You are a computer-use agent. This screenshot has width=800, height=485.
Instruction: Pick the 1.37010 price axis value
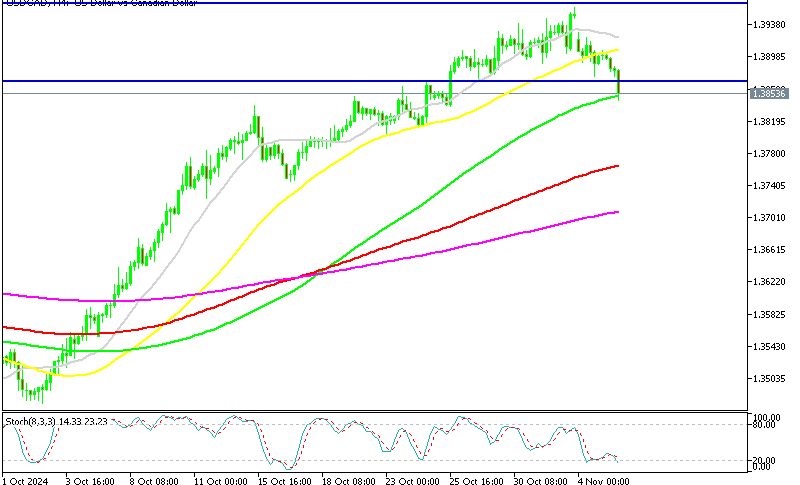(768, 218)
